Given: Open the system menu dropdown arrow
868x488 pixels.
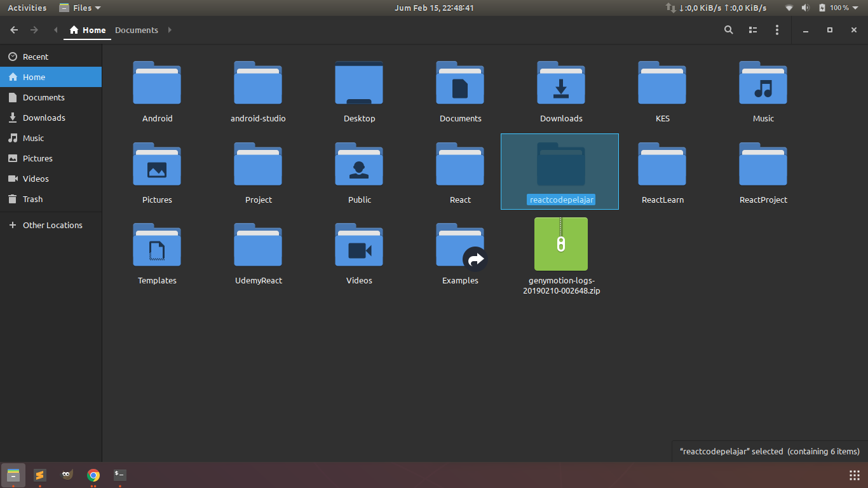Looking at the screenshot, I should (x=857, y=8).
